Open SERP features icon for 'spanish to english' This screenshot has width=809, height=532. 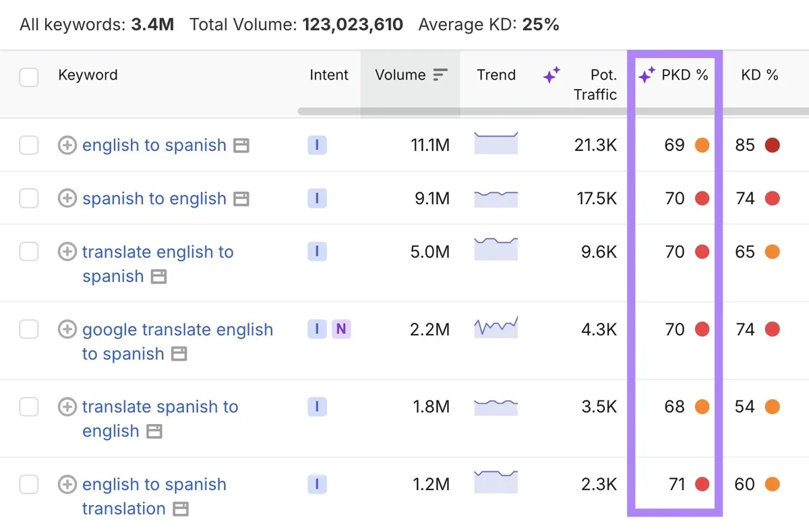(241, 199)
